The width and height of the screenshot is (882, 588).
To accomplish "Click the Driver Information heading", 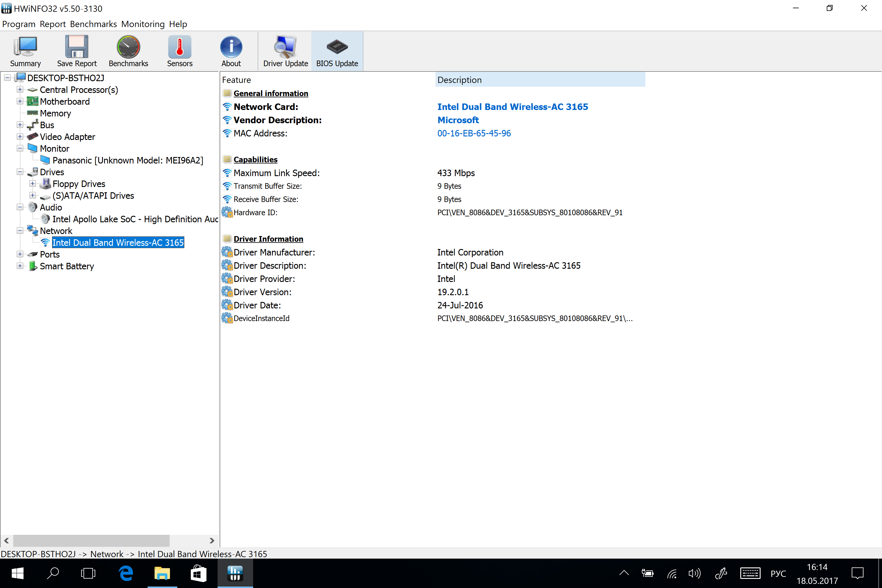I will coord(268,239).
